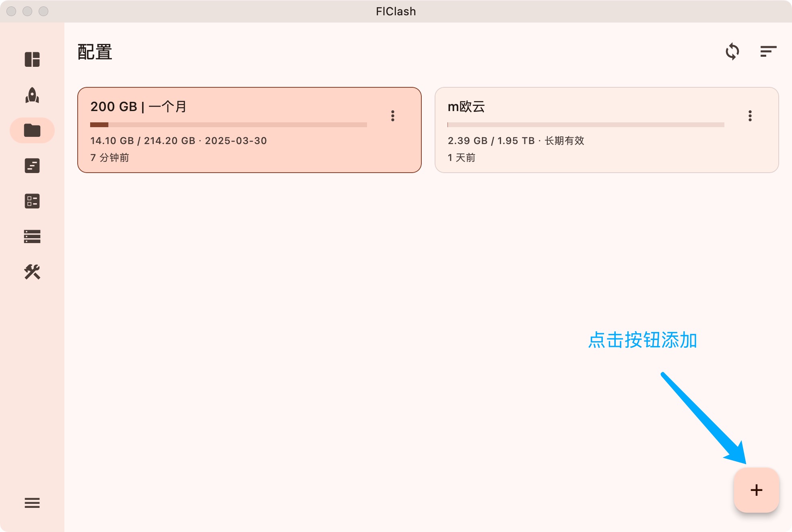
Task: Open options menu for 200 GB profile
Action: 393,116
